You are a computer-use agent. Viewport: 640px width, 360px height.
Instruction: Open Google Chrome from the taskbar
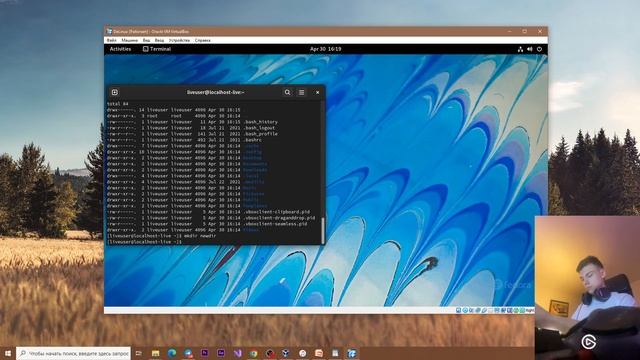pos(253,353)
